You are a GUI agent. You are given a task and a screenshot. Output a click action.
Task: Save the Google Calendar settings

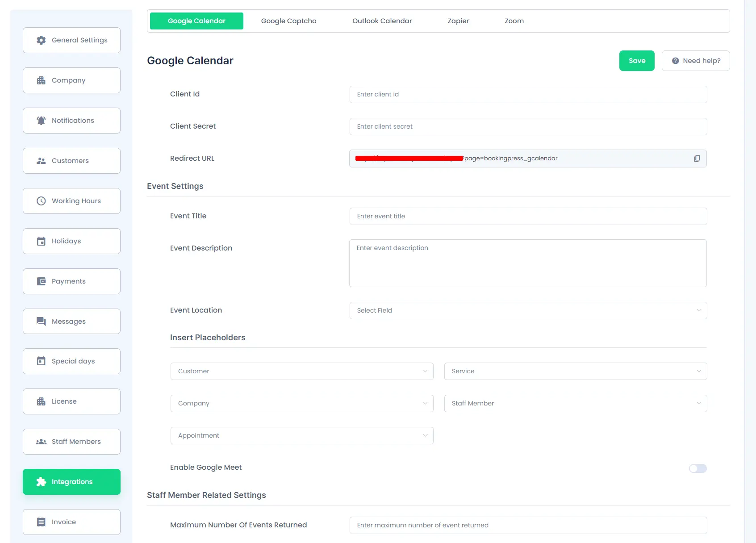637,61
